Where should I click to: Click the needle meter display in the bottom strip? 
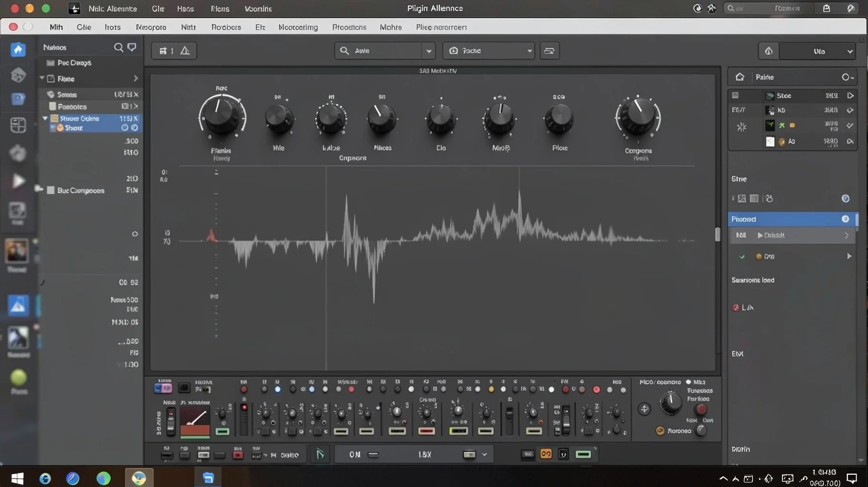tap(195, 421)
